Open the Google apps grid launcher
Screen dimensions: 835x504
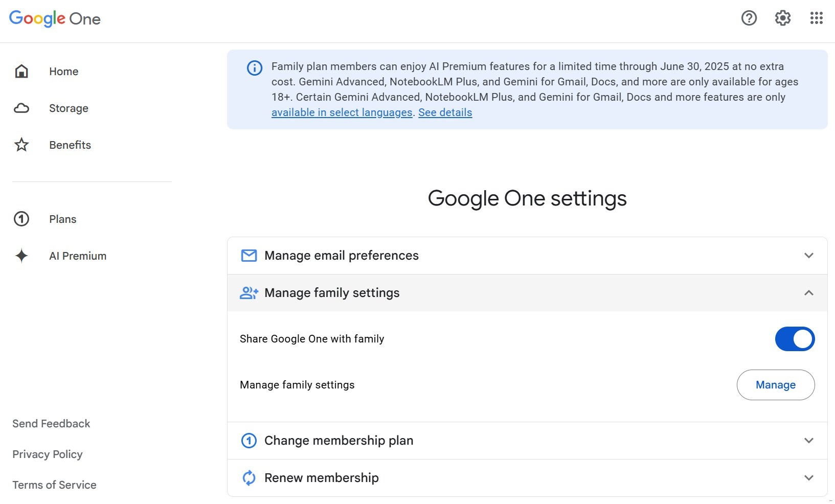816,18
